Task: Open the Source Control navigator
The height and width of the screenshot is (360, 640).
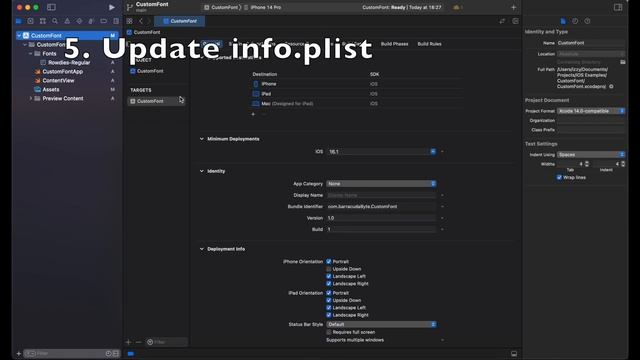Action: coord(30,21)
